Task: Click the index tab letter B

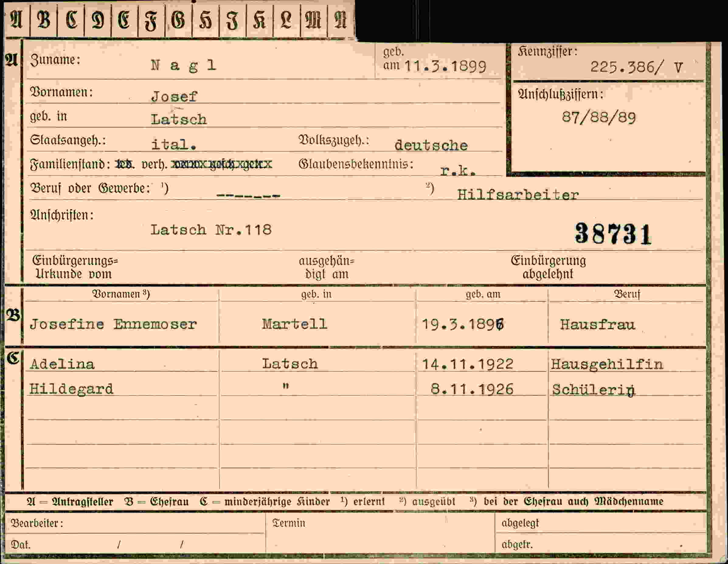Action: coord(44,20)
